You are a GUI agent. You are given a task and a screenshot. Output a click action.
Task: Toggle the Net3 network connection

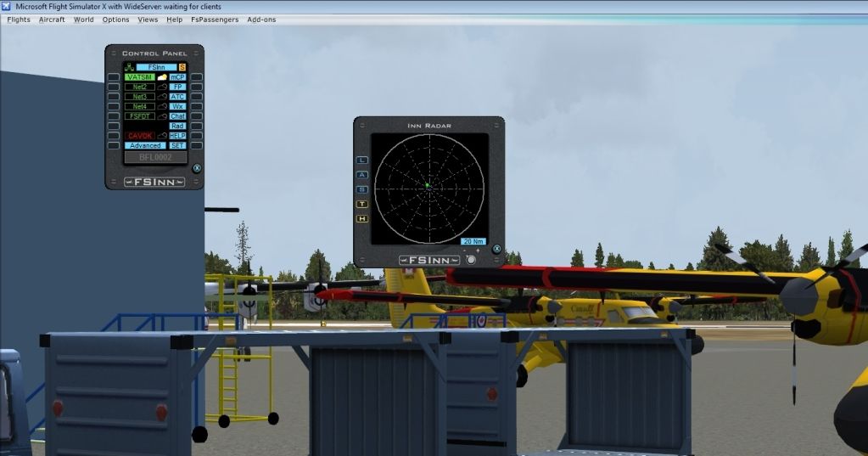click(x=139, y=97)
